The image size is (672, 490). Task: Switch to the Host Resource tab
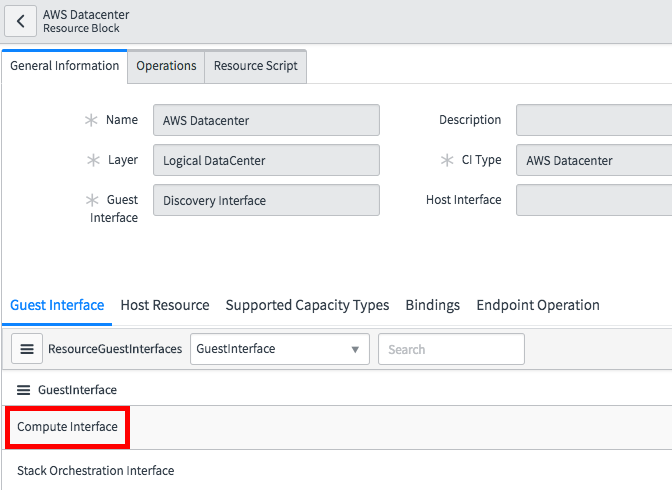coord(165,305)
